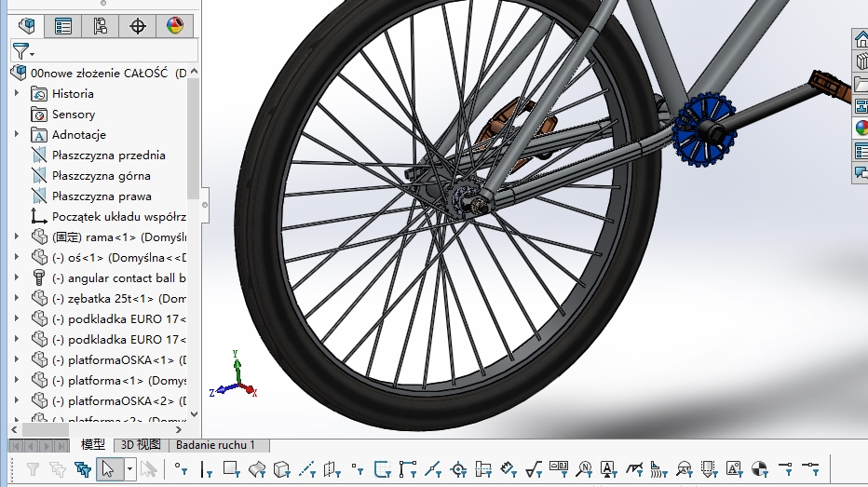
Task: Toggle the Filter Faces option
Action: coord(231,470)
